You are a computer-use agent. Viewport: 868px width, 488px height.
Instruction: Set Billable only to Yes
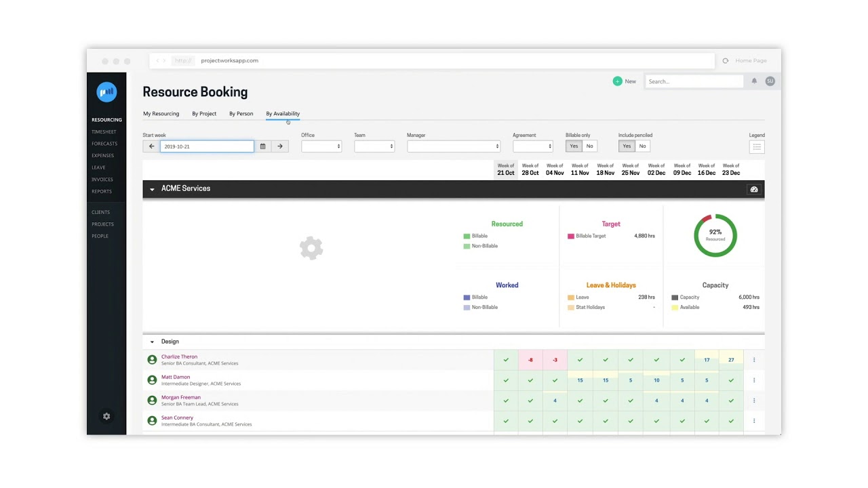(x=574, y=146)
